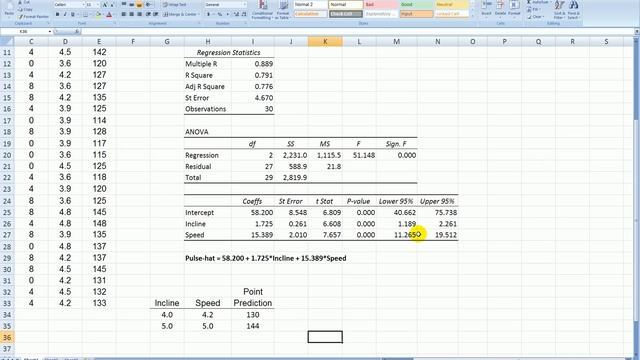Apply the Neutral cell style

pos(451,4)
